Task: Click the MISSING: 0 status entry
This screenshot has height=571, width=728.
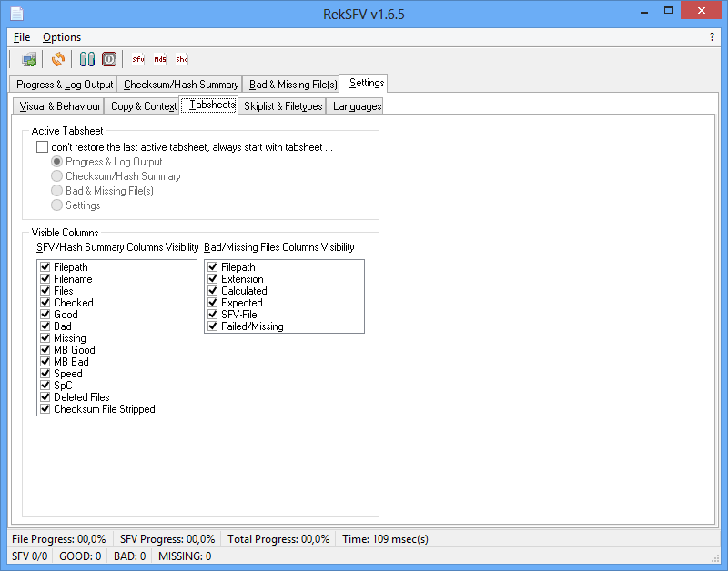Action: [185, 556]
